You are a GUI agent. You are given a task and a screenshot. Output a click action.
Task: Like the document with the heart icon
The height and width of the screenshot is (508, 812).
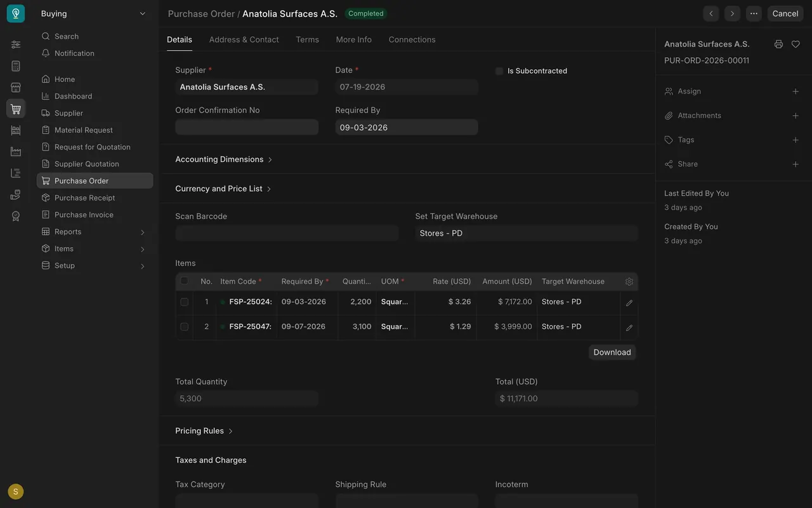click(796, 44)
